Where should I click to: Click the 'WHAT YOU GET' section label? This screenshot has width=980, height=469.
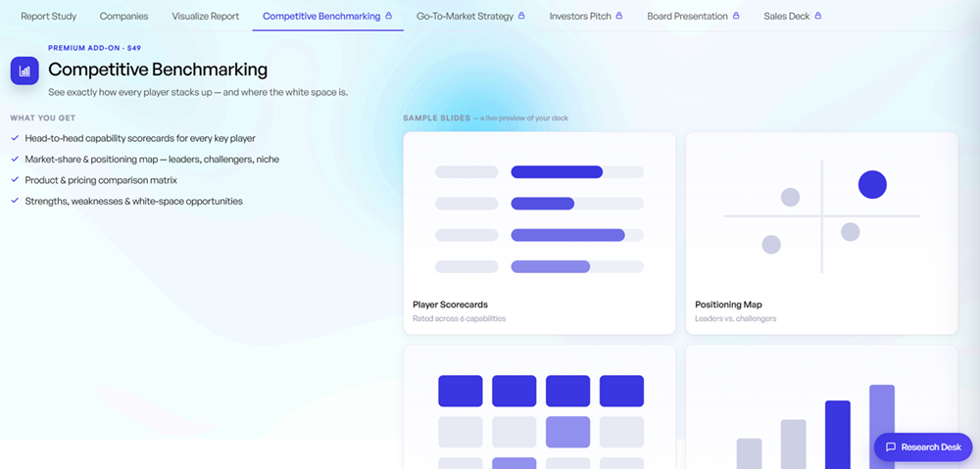43,118
